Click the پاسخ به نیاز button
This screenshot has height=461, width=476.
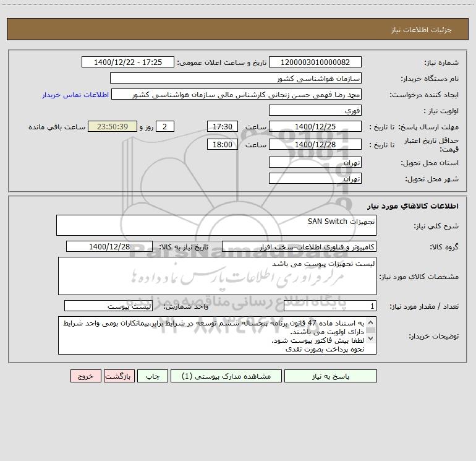(x=331, y=376)
